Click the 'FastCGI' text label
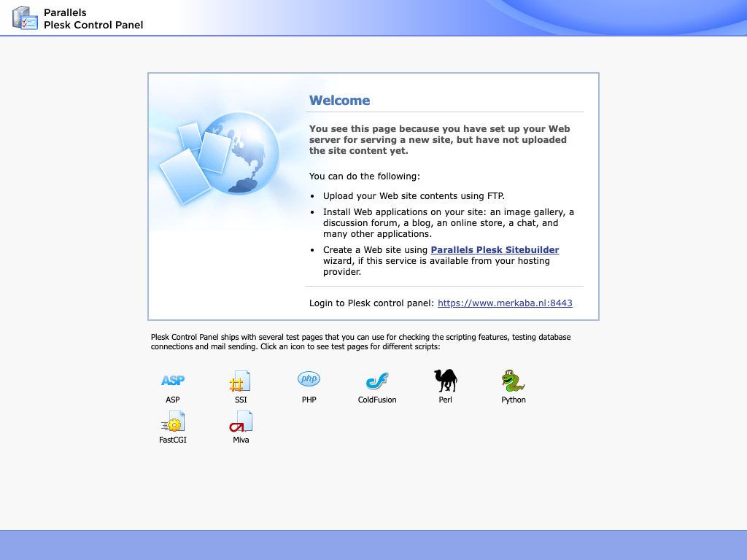Viewport: 747px width, 560px height. click(x=172, y=440)
